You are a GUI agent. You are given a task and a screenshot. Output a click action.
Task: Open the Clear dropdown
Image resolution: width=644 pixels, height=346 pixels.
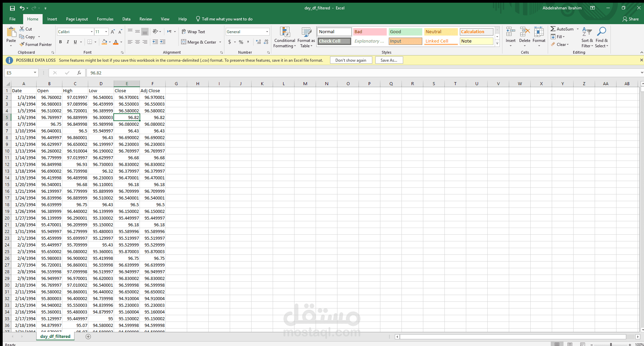[x=560, y=45]
